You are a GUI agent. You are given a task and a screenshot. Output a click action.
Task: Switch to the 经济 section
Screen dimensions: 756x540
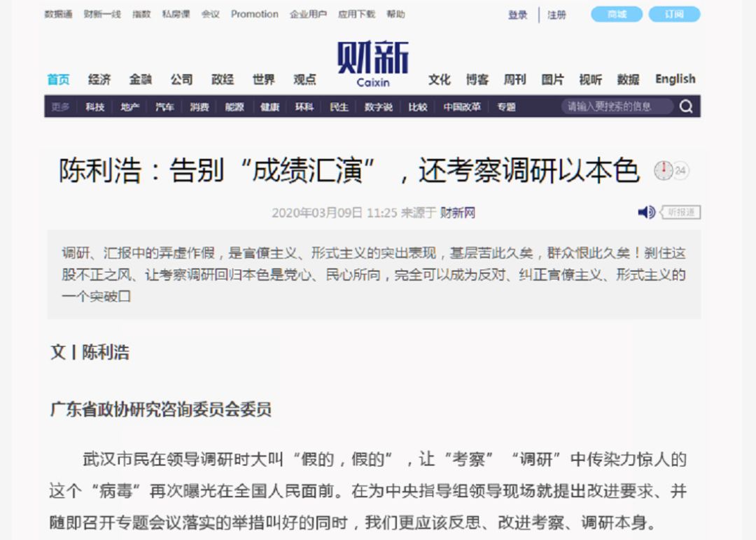[x=99, y=79]
